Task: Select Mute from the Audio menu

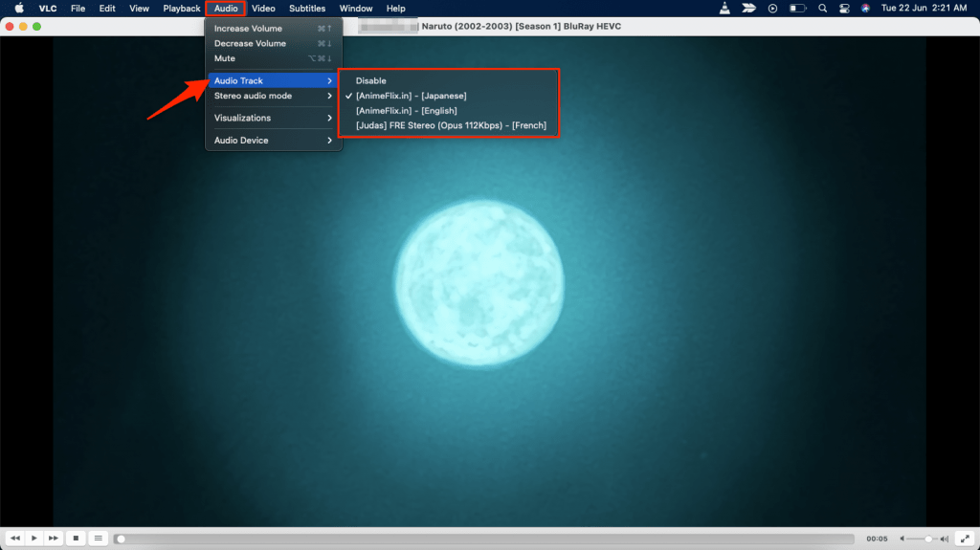Action: pyautogui.click(x=225, y=58)
